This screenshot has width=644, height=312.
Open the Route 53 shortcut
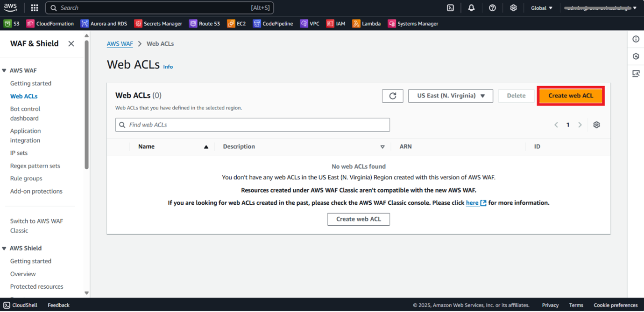click(x=205, y=23)
